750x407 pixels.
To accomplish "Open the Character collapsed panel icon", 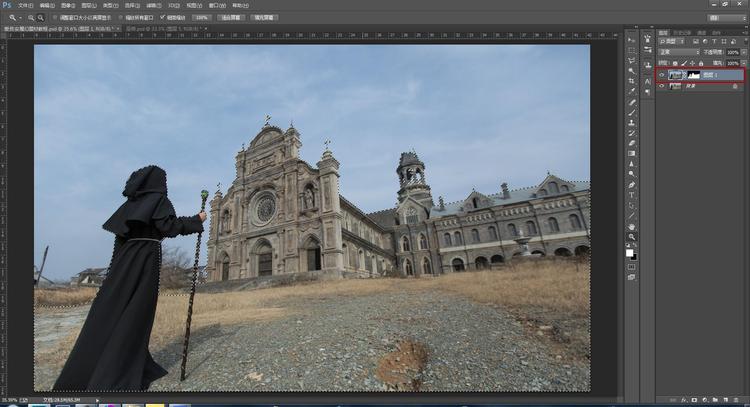I will point(648,82).
